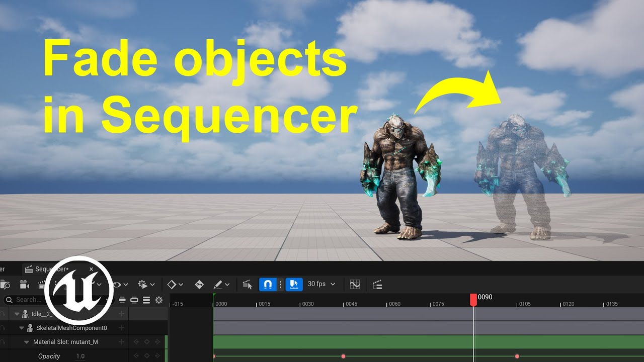This screenshot has width=644, height=362.
Task: Click the 0075 mark on the time ruler
Action: pos(438,304)
